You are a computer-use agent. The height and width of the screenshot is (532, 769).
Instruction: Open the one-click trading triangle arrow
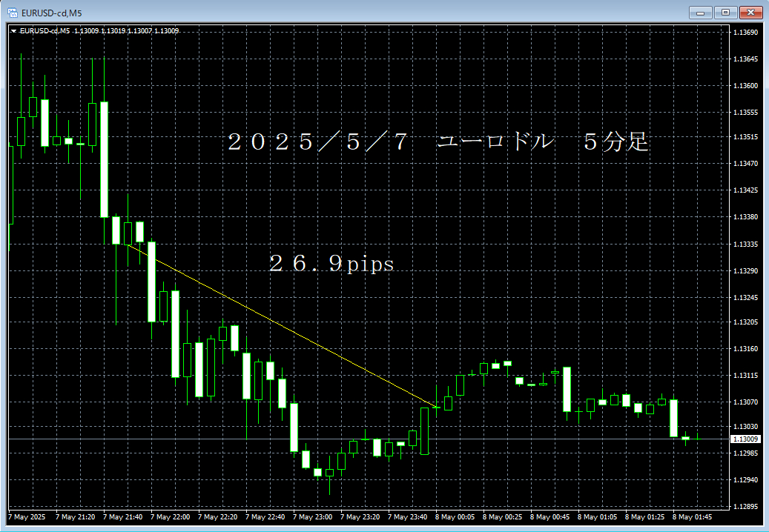pos(13,31)
